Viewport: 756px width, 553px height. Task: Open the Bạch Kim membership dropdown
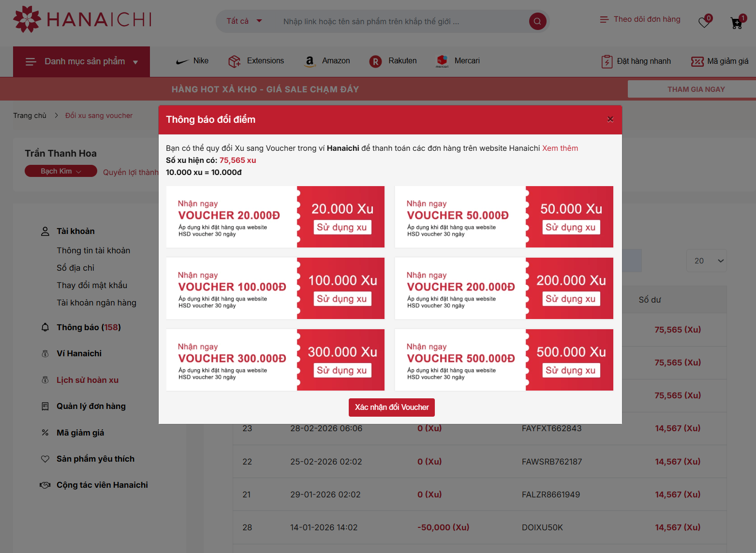tap(61, 171)
